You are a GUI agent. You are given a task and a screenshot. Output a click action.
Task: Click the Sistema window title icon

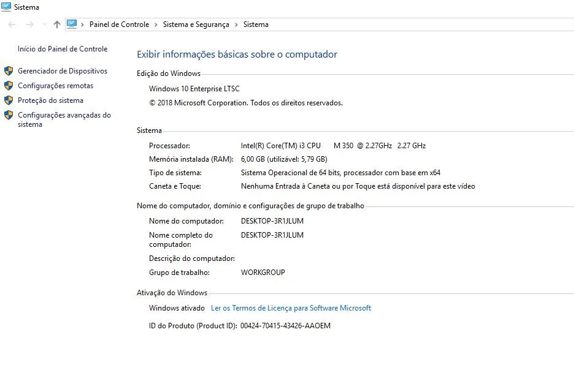pyautogui.click(x=6, y=7)
